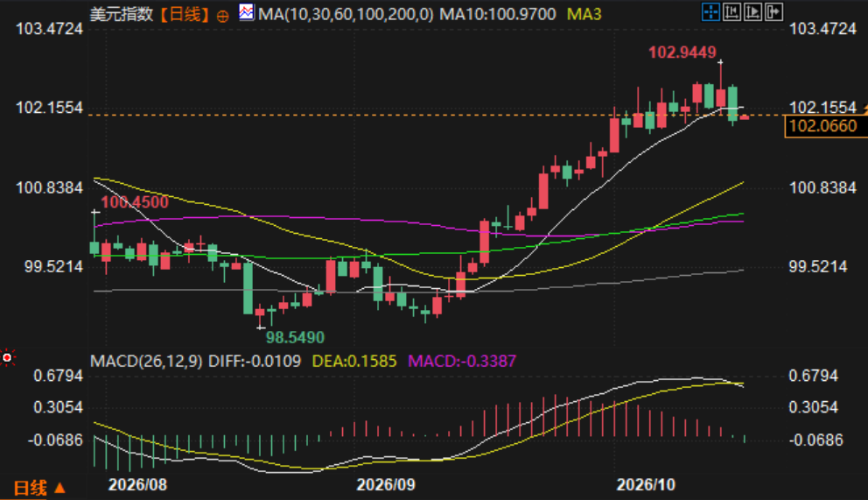Click the orange 【日线】 period label in header
This screenshot has width=868, height=500.
(x=185, y=14)
